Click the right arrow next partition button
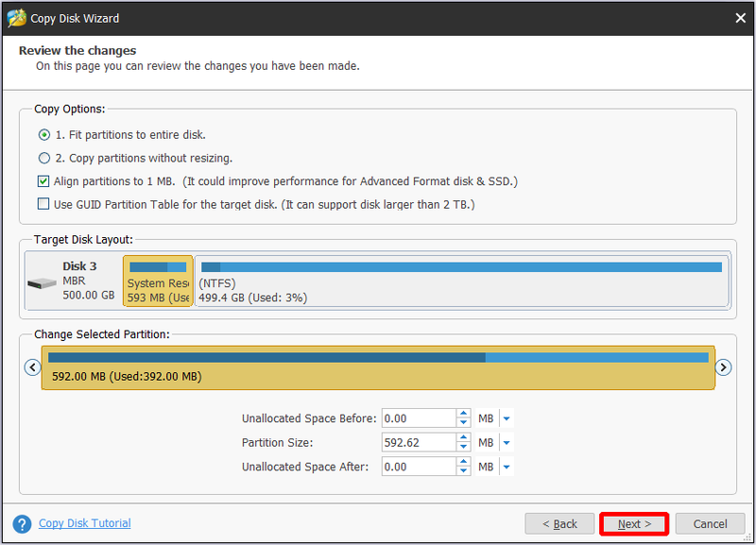The image size is (756, 545). (x=723, y=367)
